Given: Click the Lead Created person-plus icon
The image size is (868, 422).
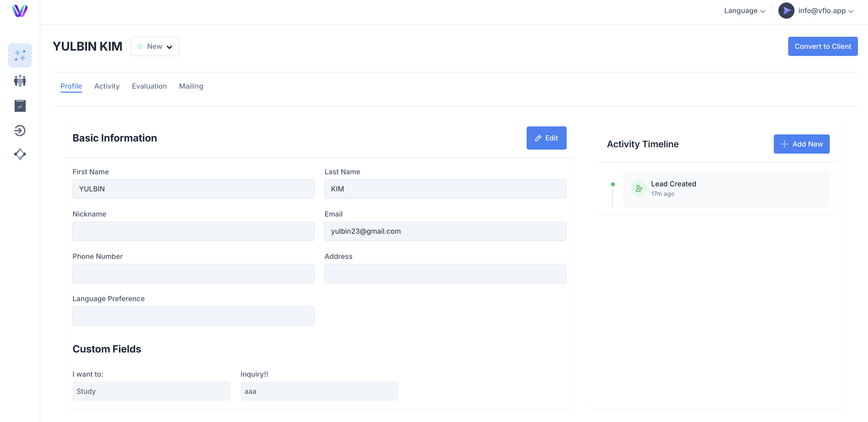Looking at the screenshot, I should (638, 188).
